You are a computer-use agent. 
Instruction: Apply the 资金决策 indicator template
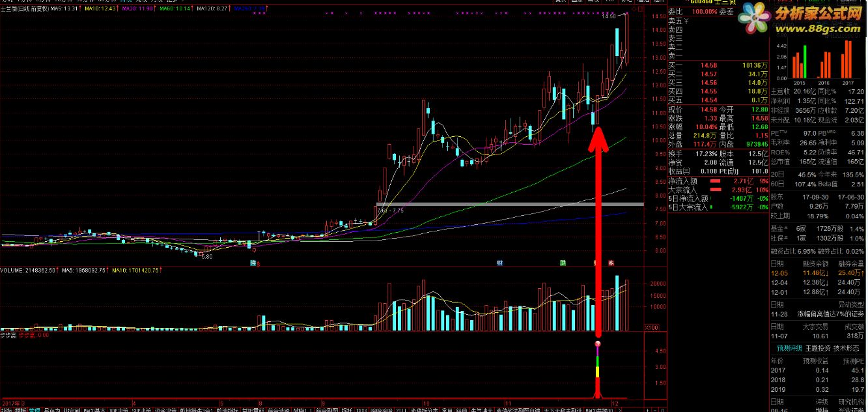pos(165,409)
